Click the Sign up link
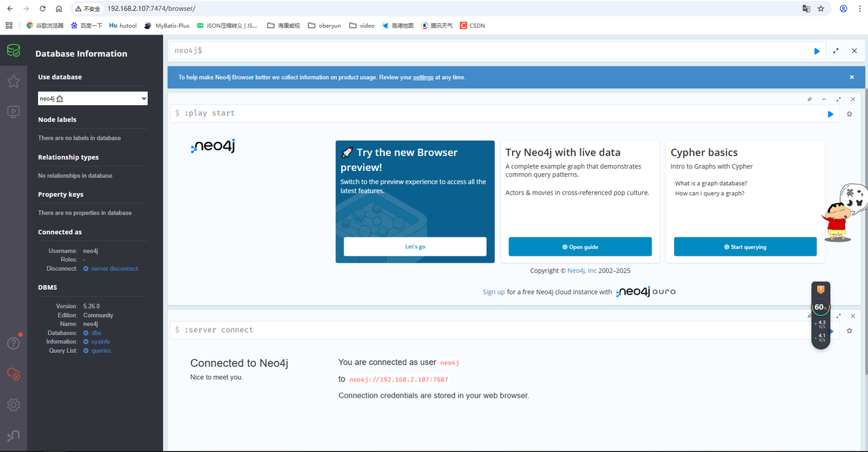 494,292
